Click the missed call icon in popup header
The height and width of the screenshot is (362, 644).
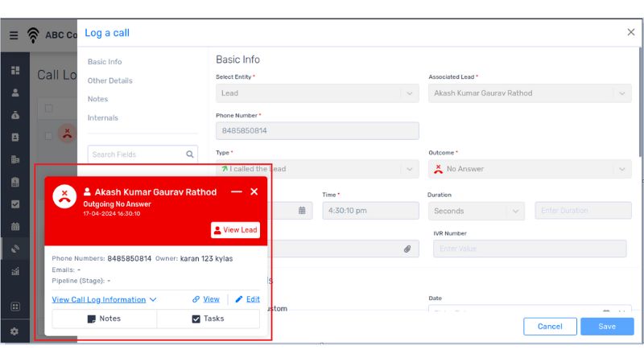click(65, 198)
